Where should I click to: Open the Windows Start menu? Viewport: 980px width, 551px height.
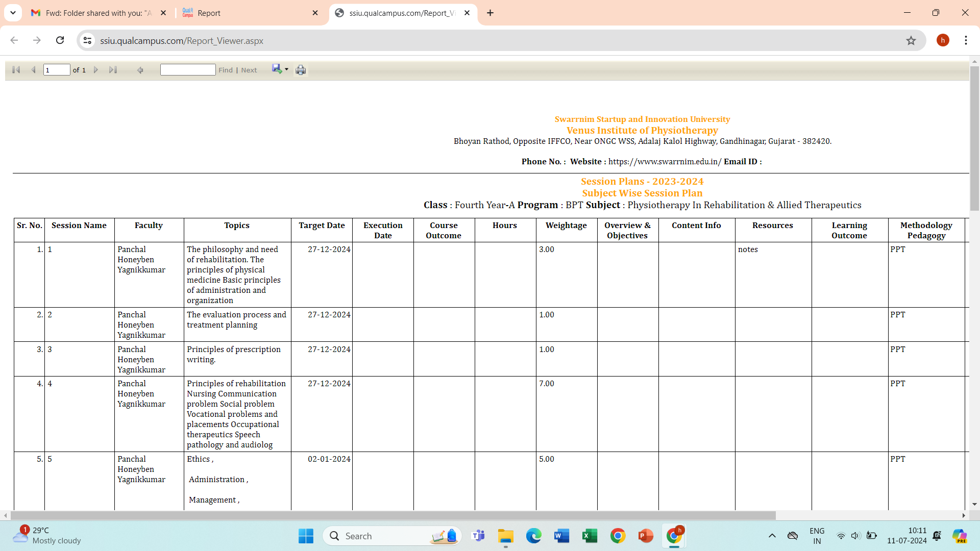tap(306, 536)
